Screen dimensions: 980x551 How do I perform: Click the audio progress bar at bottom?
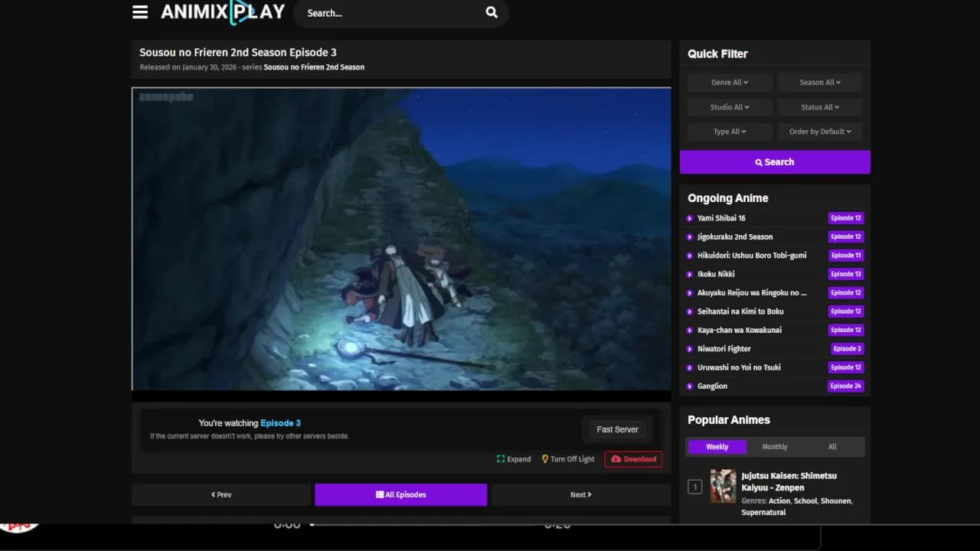coord(425,525)
